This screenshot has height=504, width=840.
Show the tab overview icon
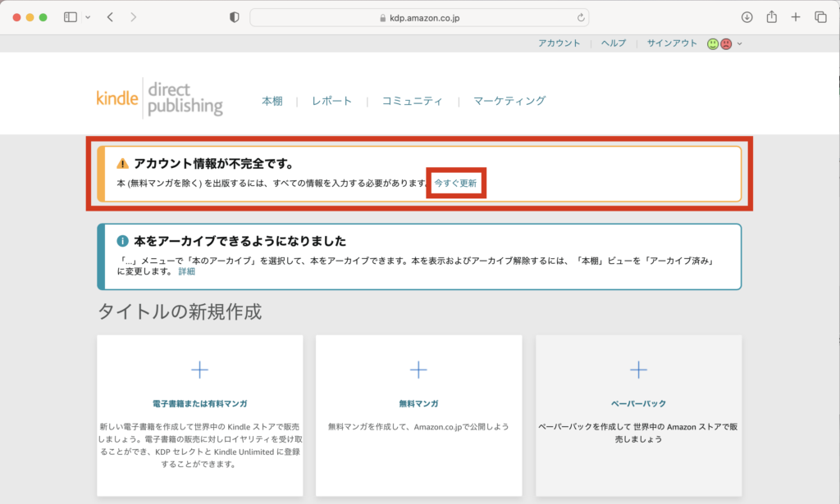(819, 17)
